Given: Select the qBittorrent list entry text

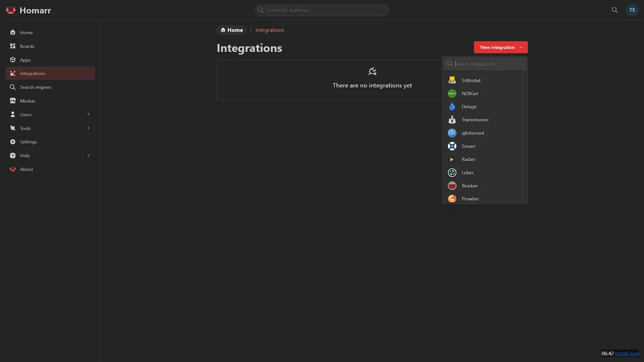Looking at the screenshot, I should click(x=473, y=133).
